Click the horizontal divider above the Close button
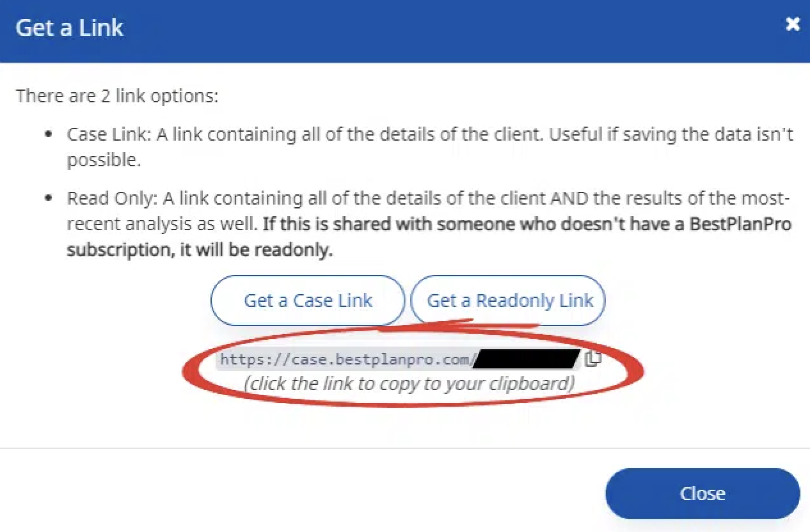Viewport: 810px width, 532px height. (405, 448)
